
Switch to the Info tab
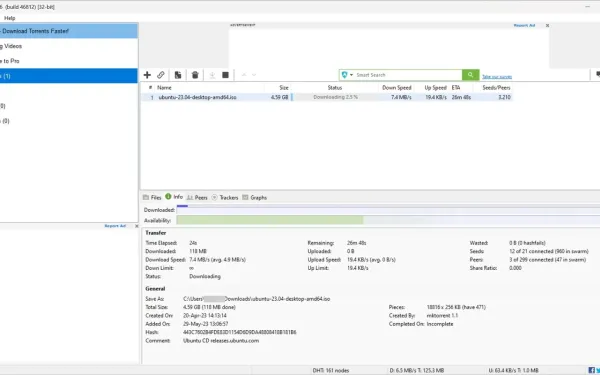click(174, 197)
